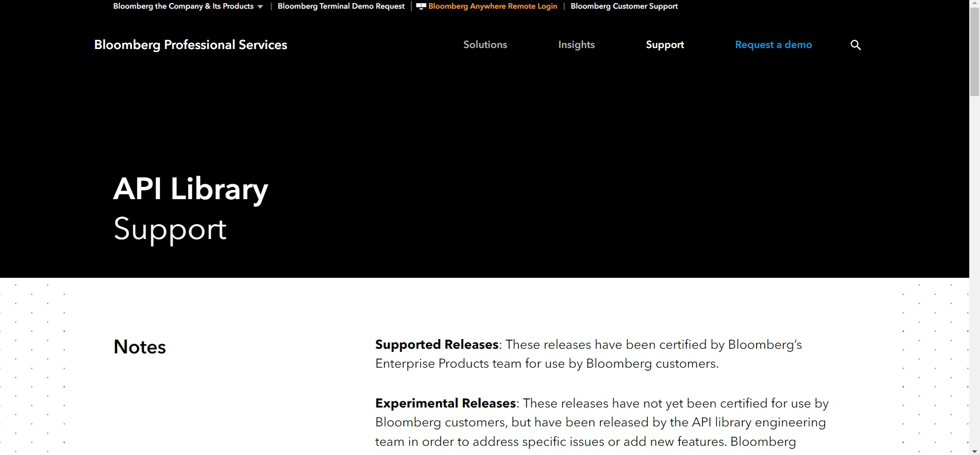Viewport: 980px width, 455px height.
Task: Select the Support navigation item
Action: (665, 45)
